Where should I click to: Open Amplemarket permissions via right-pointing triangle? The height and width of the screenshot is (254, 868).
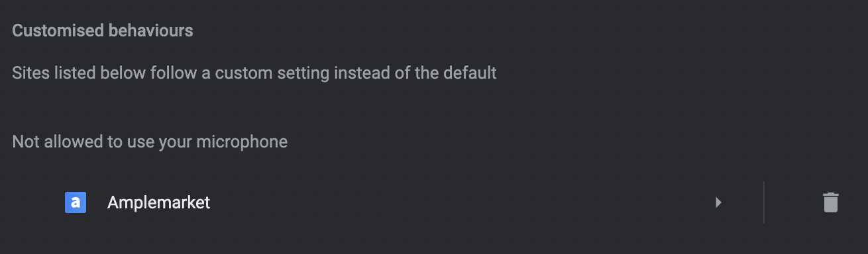(718, 202)
